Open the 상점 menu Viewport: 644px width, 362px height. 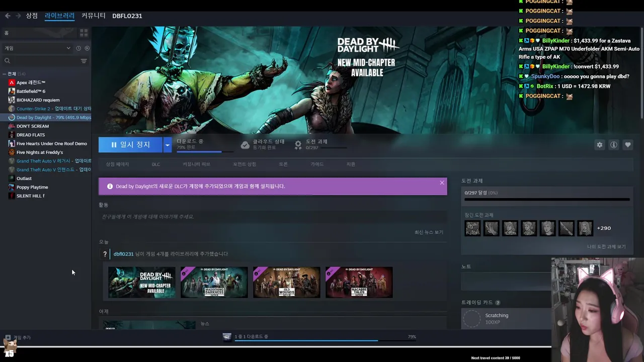click(x=32, y=16)
